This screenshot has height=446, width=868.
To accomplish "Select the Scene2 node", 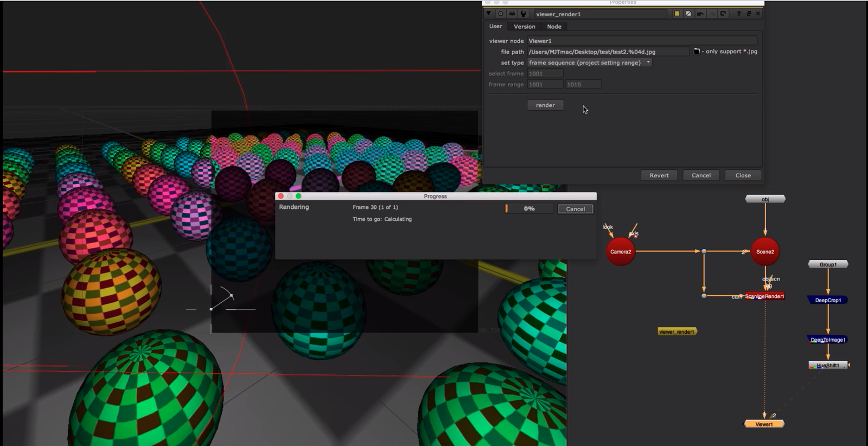I will coord(765,251).
